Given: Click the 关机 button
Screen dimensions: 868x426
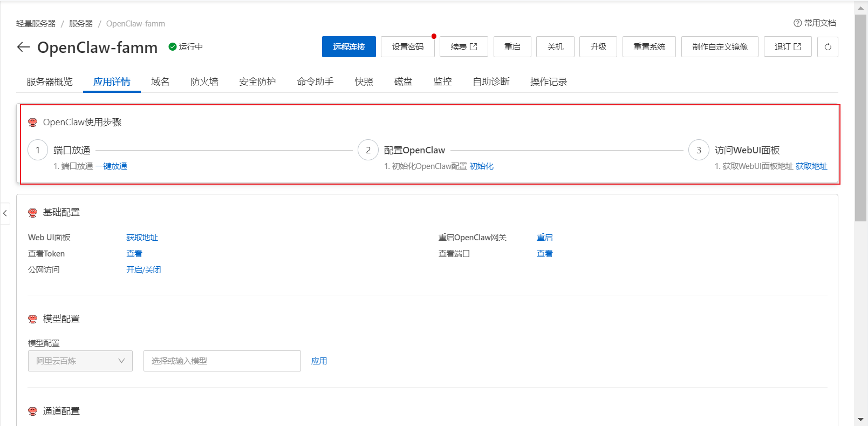Looking at the screenshot, I should [x=556, y=47].
